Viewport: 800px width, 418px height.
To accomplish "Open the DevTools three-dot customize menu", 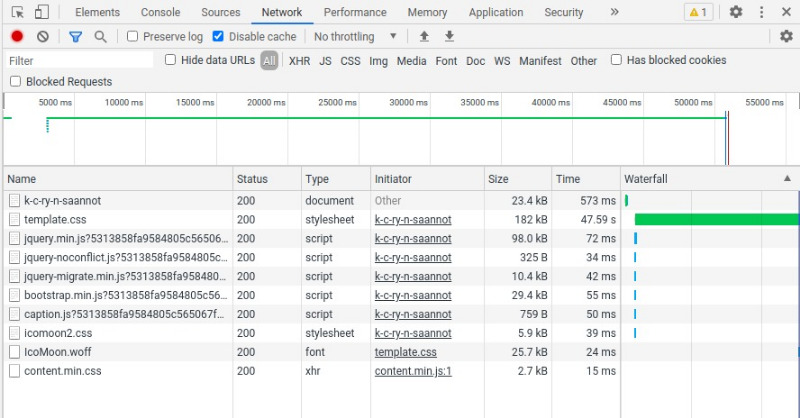I will [761, 12].
